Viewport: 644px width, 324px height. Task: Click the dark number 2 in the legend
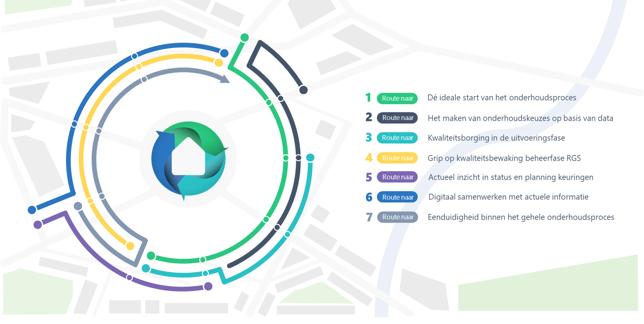(x=369, y=117)
